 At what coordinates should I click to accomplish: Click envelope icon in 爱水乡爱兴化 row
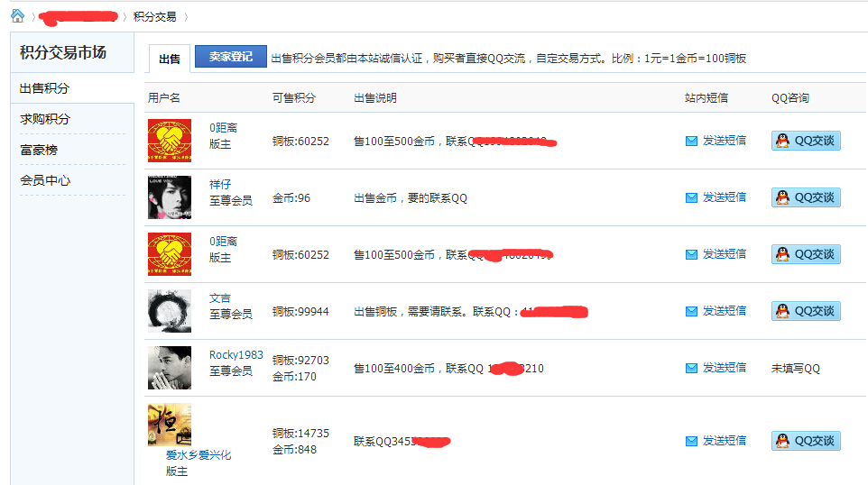pyautogui.click(x=691, y=442)
